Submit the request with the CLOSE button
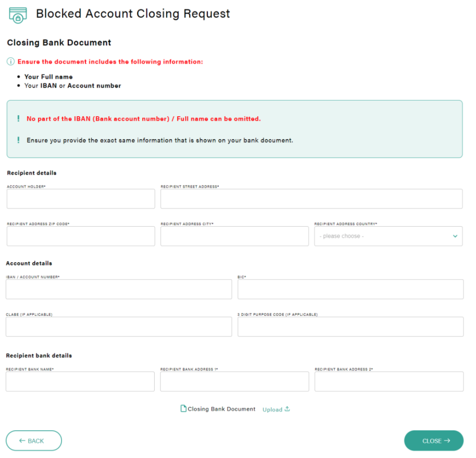The width and height of the screenshot is (476, 458). [x=434, y=441]
